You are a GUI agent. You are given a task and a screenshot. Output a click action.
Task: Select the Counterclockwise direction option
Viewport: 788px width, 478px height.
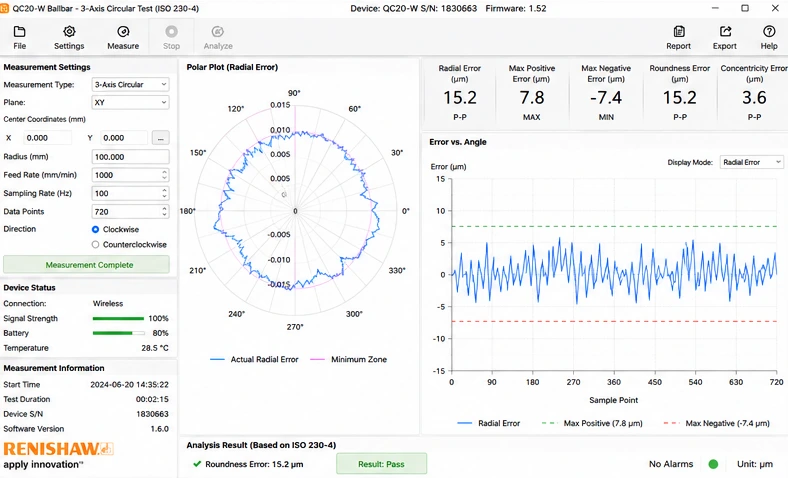(x=95, y=245)
